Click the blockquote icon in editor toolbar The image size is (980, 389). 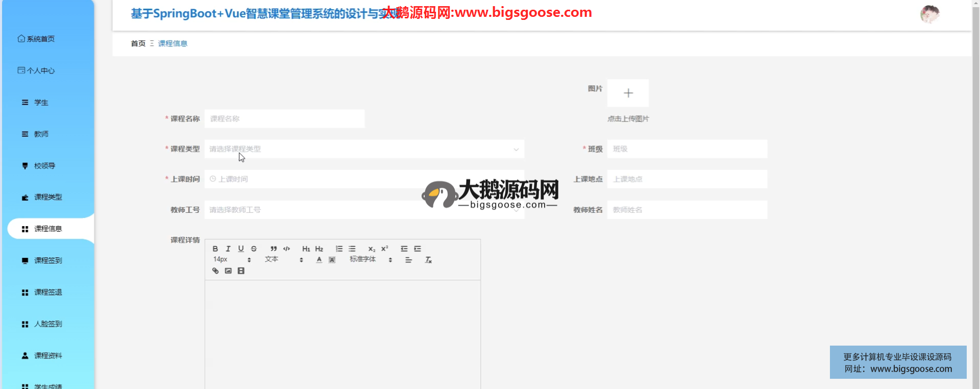[274, 249]
